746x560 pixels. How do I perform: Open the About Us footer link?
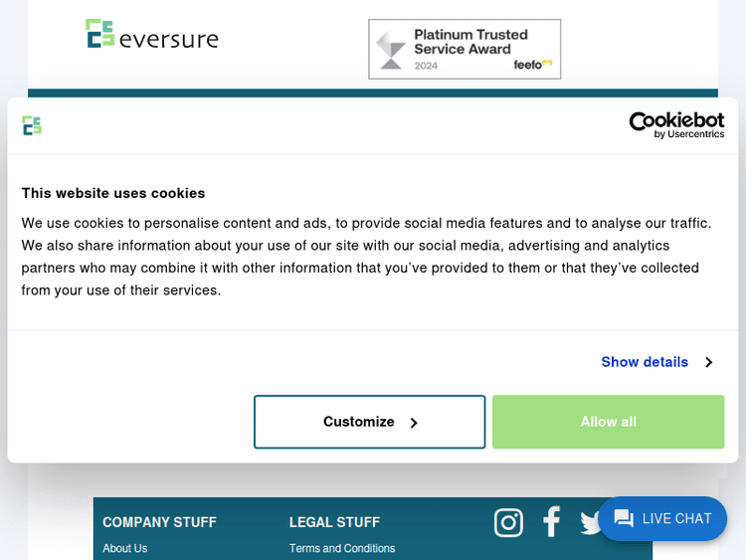[125, 548]
